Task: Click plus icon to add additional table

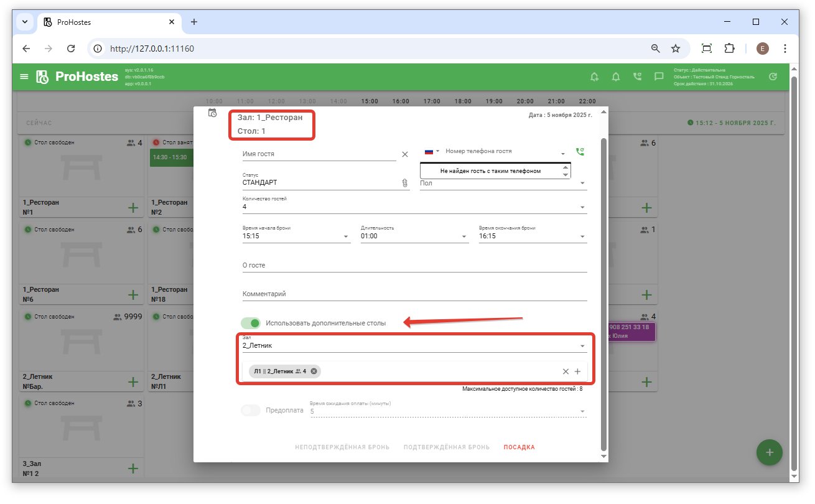Action: pyautogui.click(x=577, y=371)
